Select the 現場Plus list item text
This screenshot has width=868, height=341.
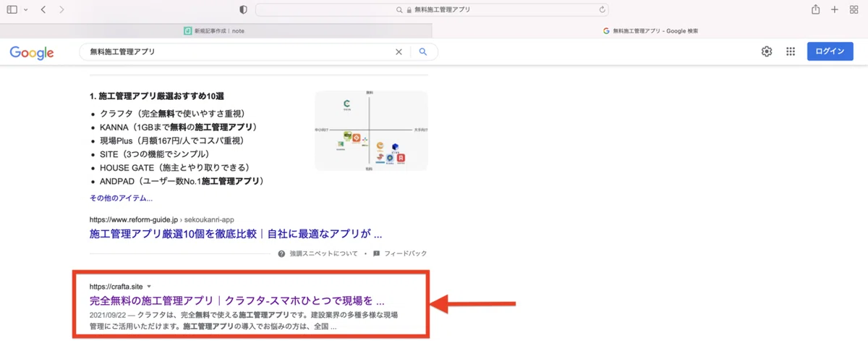pos(174,140)
